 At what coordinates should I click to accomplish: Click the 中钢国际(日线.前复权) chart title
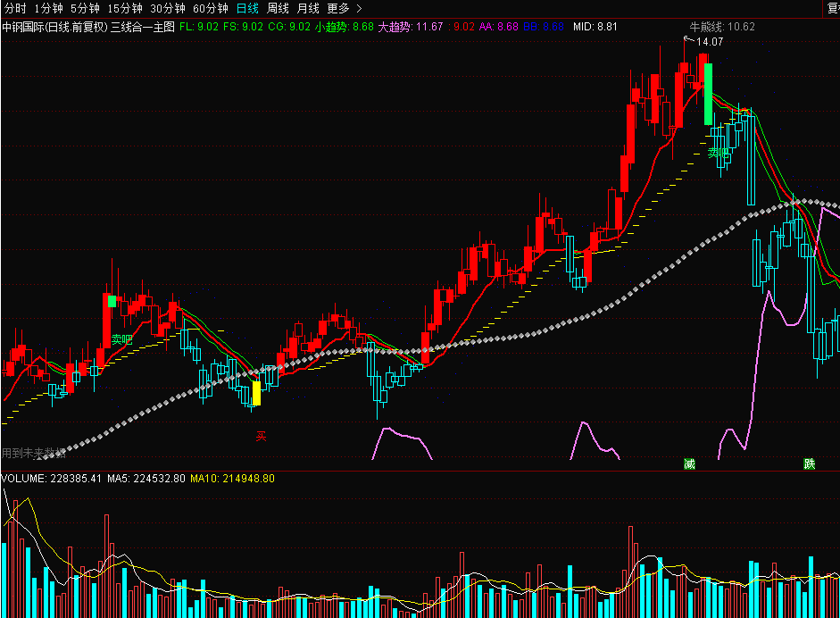(55, 27)
